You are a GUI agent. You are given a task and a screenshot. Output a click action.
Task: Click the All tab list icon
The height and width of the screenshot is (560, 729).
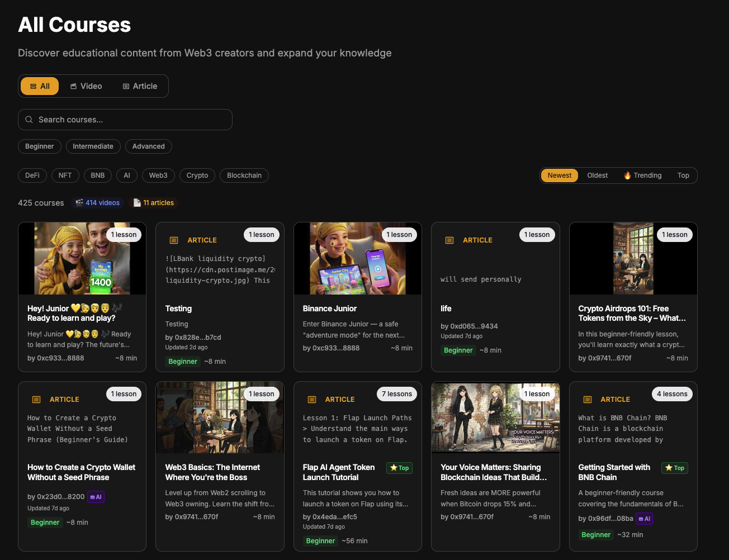click(33, 86)
